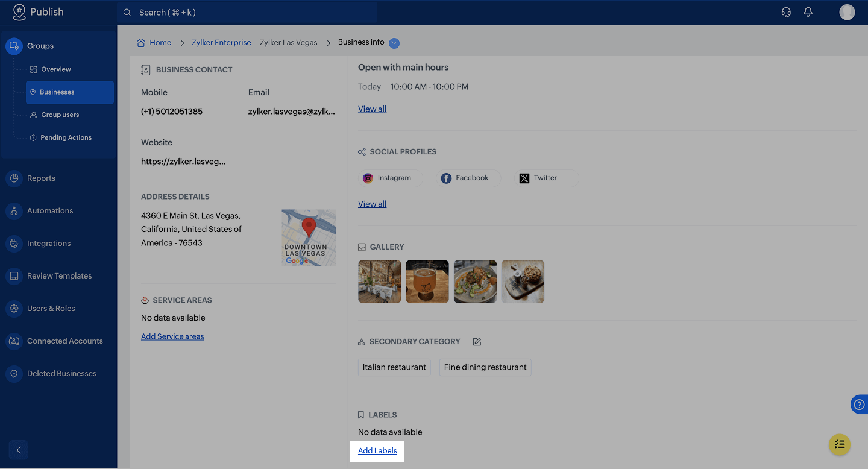The image size is (868, 469).
Task: Click Zylker Las Vegas breadcrumb
Action: (x=288, y=43)
